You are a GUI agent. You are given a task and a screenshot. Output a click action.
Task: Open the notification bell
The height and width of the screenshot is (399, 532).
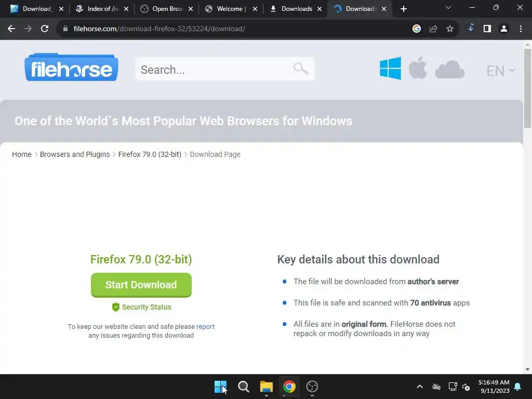tap(518, 387)
